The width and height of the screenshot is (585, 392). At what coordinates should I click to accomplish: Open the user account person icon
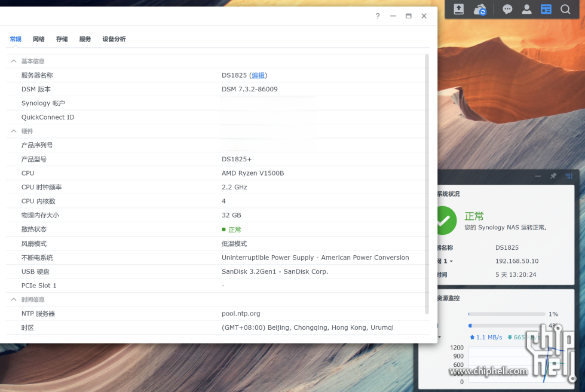[526, 9]
